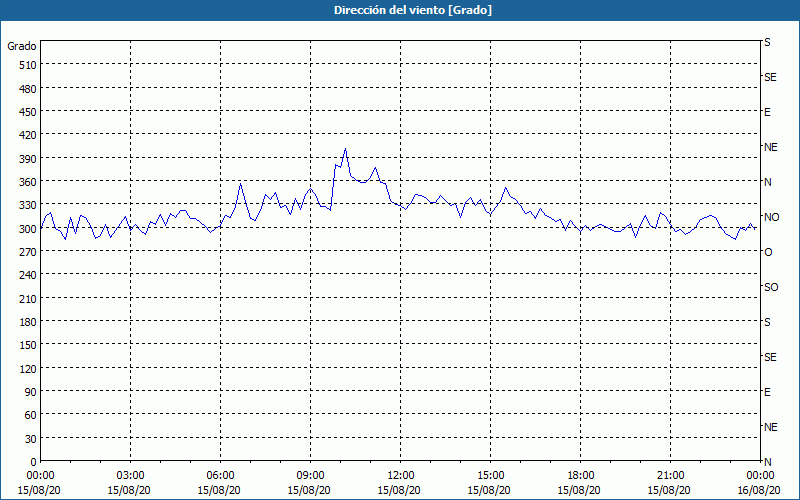Select the "Grado" unit label on left axis
The height and width of the screenshot is (500, 800).
[x=22, y=46]
